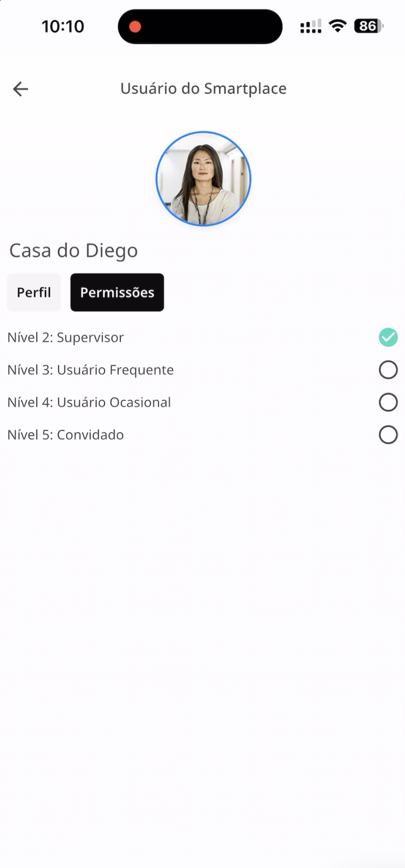Select the Convidado radio circle
Image resolution: width=405 pixels, height=868 pixels.
coord(388,434)
